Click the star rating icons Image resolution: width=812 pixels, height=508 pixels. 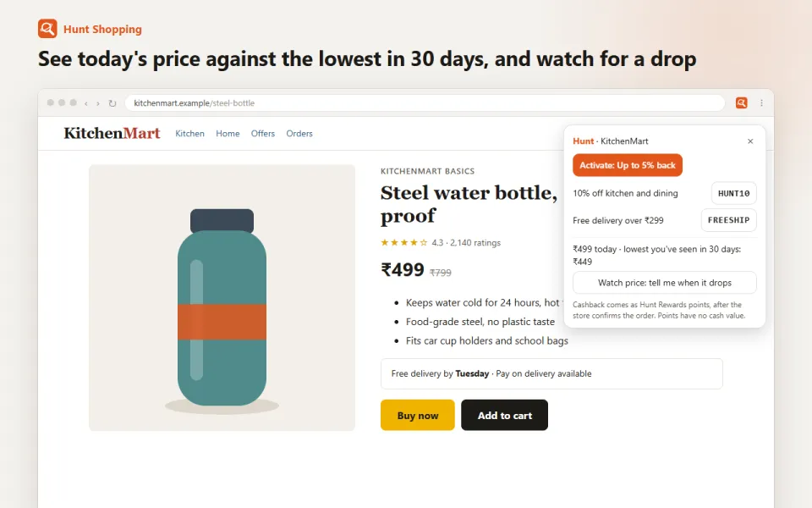tap(404, 242)
